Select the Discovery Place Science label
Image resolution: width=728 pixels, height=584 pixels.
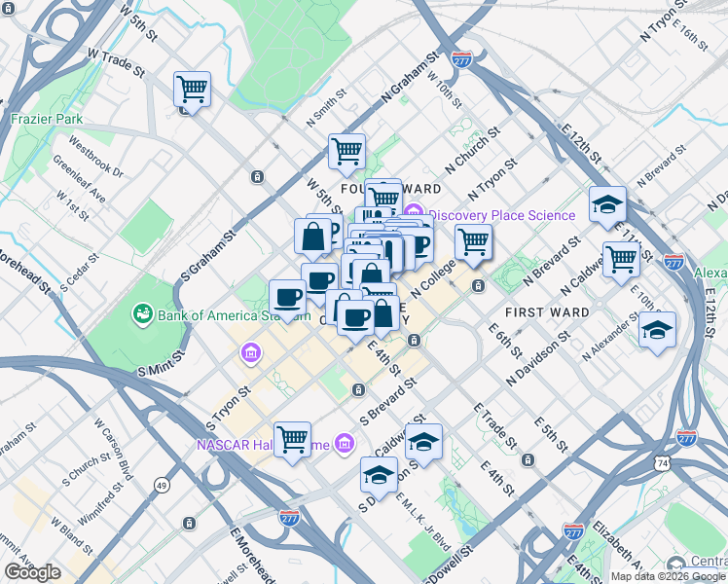pos(502,215)
